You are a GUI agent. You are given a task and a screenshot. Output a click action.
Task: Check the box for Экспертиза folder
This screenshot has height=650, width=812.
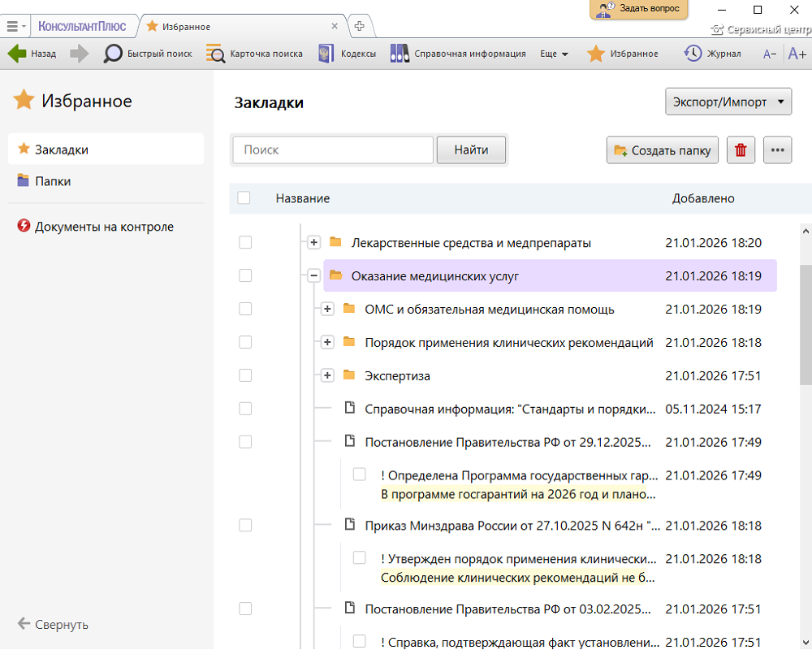(245, 375)
